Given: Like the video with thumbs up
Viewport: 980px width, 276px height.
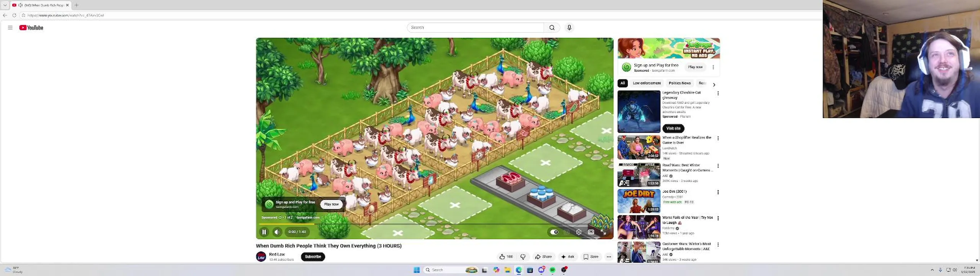Looking at the screenshot, I should pos(506,257).
